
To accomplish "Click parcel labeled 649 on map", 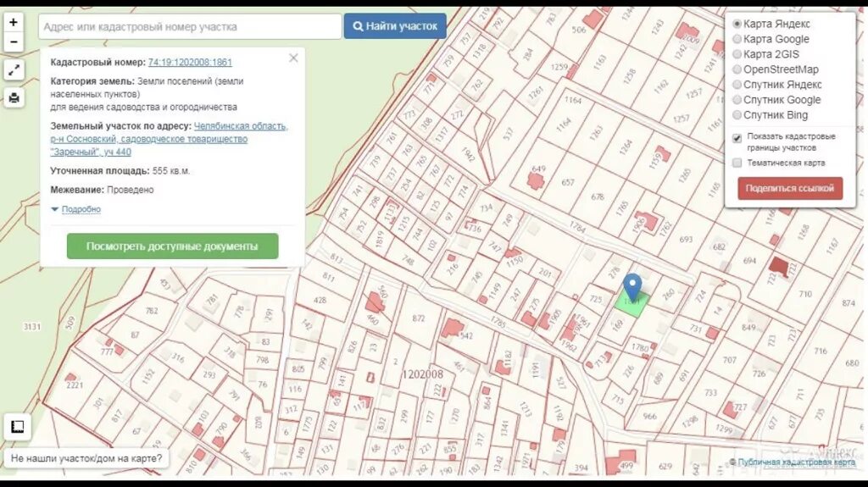I will tap(538, 169).
